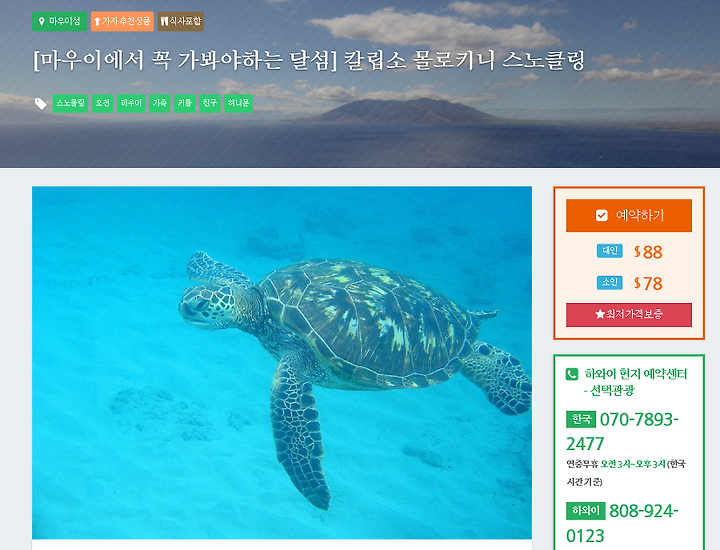The height and width of the screenshot is (550, 720).
Task: Click the white tag icon beside tags
Action: 40,104
